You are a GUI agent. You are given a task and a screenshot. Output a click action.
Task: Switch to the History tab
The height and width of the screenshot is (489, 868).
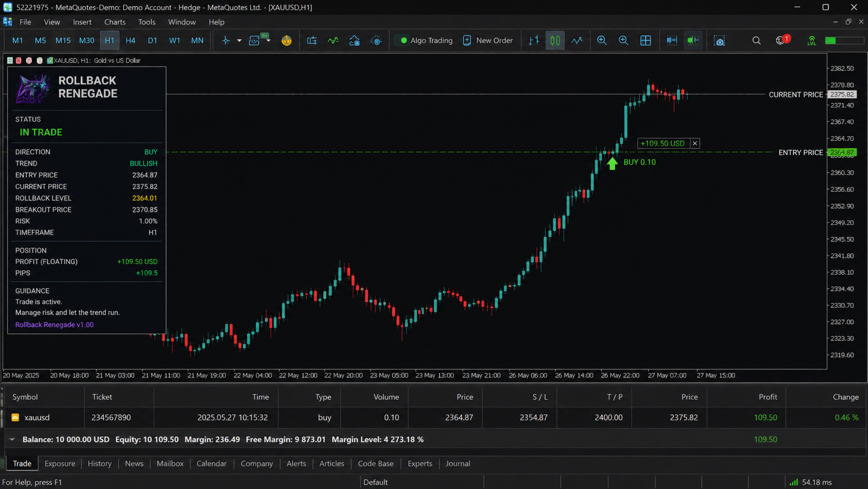coord(100,464)
